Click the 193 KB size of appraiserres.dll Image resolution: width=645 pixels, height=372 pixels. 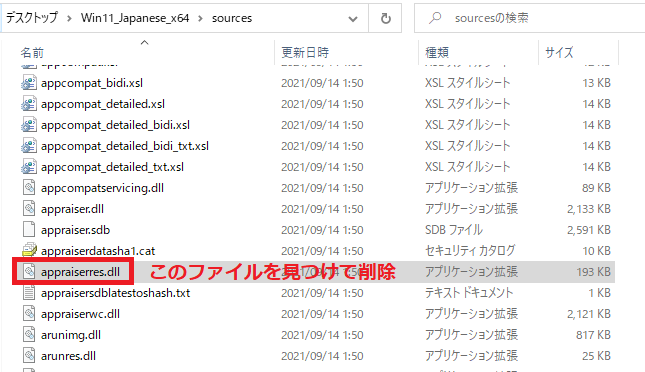(x=594, y=272)
